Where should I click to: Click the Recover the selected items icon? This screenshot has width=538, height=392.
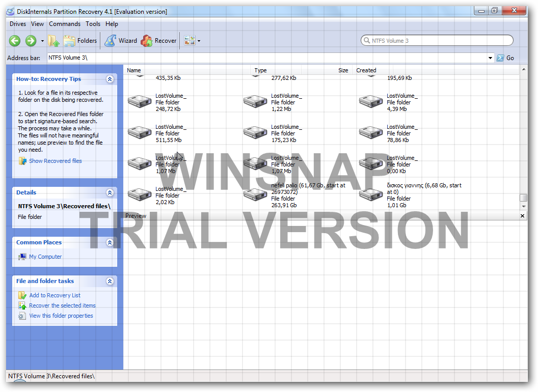click(x=22, y=305)
